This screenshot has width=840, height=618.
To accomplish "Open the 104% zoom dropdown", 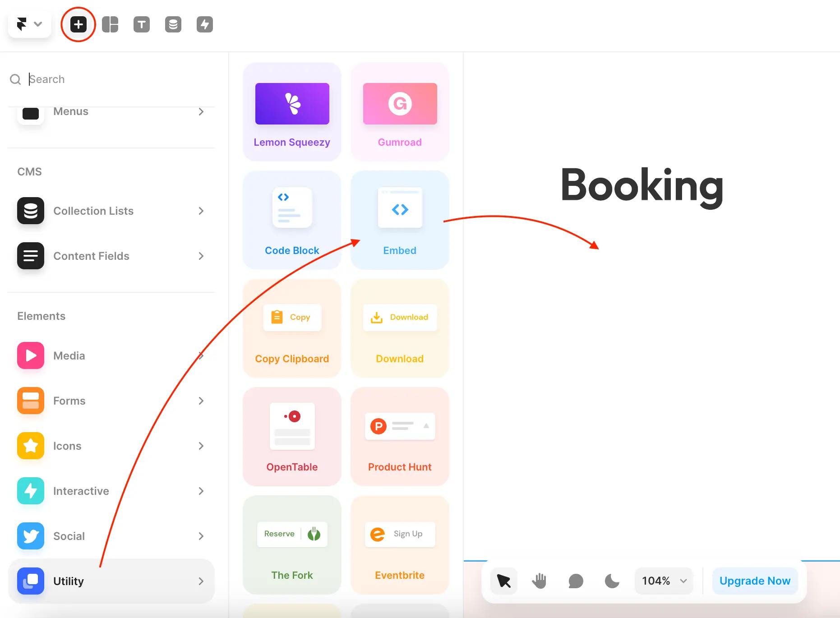I will (664, 581).
